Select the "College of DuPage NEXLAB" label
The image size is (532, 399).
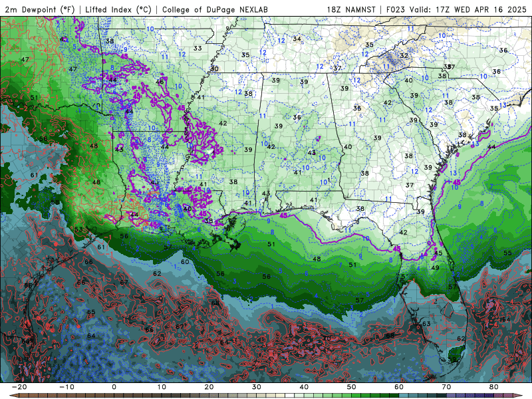point(215,10)
